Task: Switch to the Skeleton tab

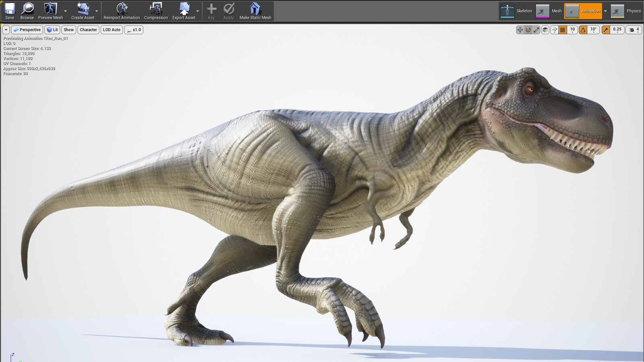Action: pyautogui.click(x=524, y=11)
